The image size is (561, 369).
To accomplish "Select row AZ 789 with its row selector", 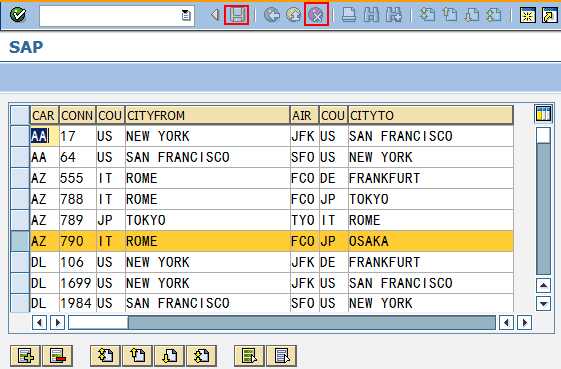I will (x=20, y=220).
